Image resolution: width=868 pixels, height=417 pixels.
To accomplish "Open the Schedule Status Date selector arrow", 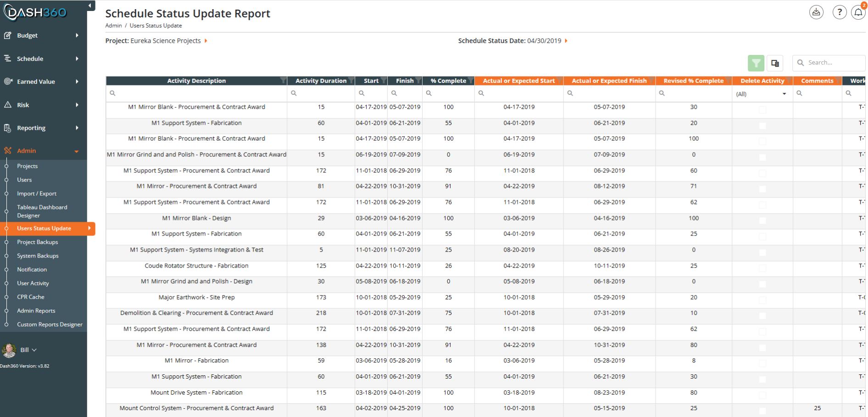I will pyautogui.click(x=566, y=41).
